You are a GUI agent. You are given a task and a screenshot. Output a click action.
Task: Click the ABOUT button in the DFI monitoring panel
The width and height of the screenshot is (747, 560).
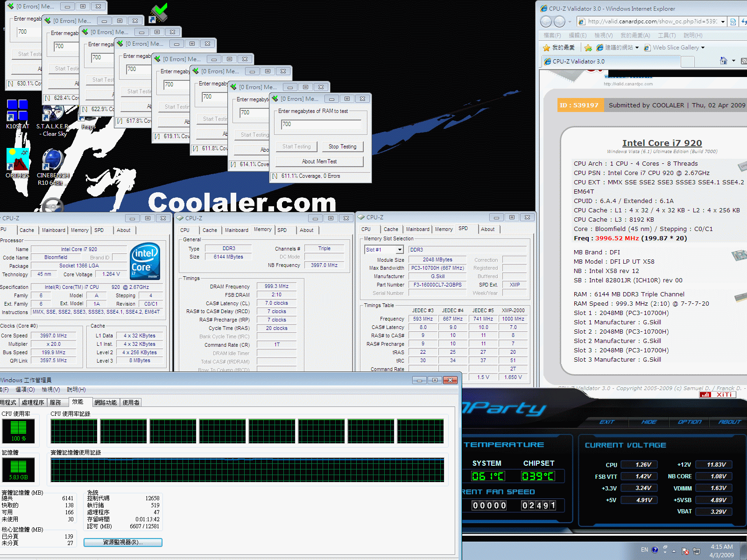(x=730, y=422)
